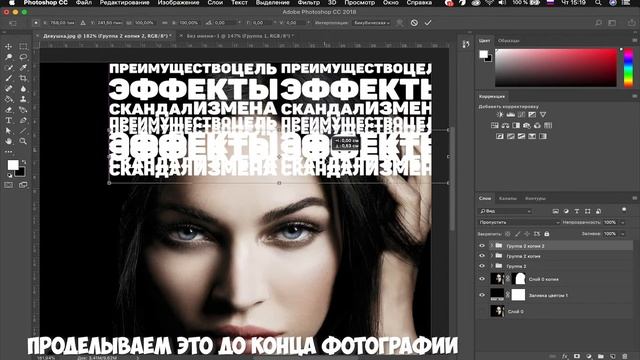Hide the Группа 2 group
The image size is (640, 360).
click(x=482, y=266)
